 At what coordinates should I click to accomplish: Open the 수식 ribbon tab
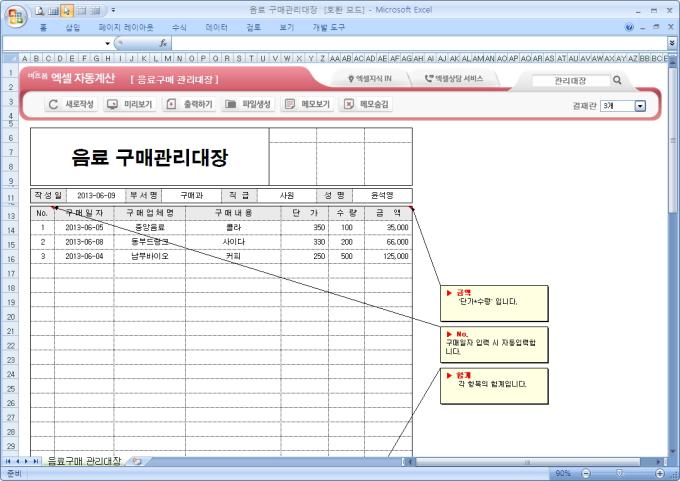pyautogui.click(x=179, y=28)
